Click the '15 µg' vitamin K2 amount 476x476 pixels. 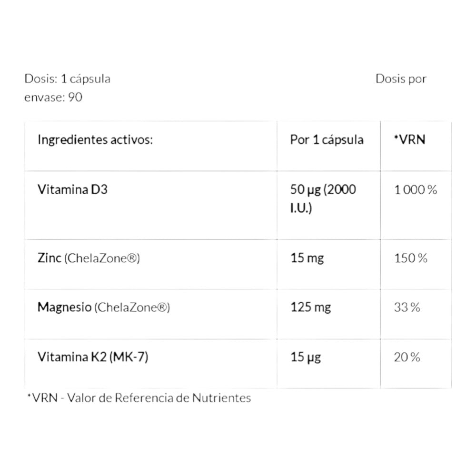(x=306, y=357)
